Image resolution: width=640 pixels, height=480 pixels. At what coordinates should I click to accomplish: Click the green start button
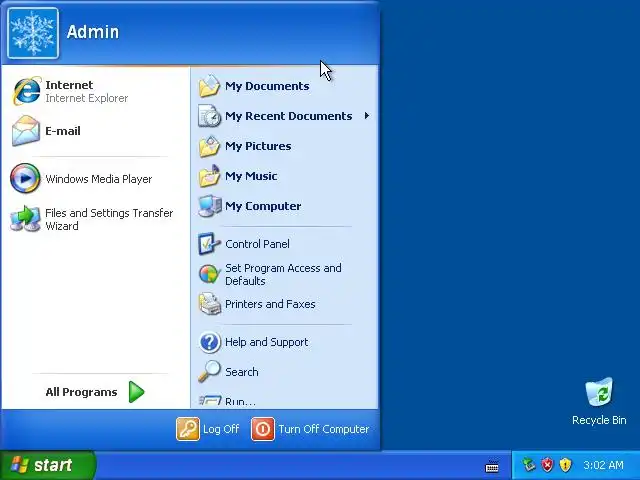(48, 465)
